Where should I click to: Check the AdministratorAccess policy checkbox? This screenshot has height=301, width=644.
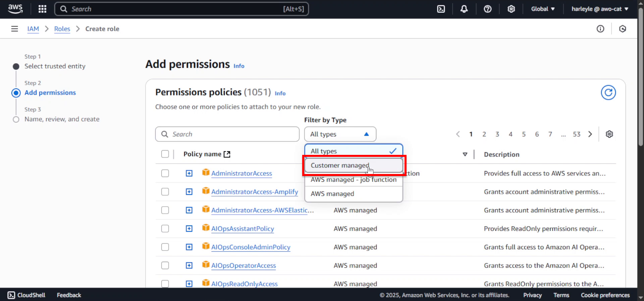[x=165, y=173]
